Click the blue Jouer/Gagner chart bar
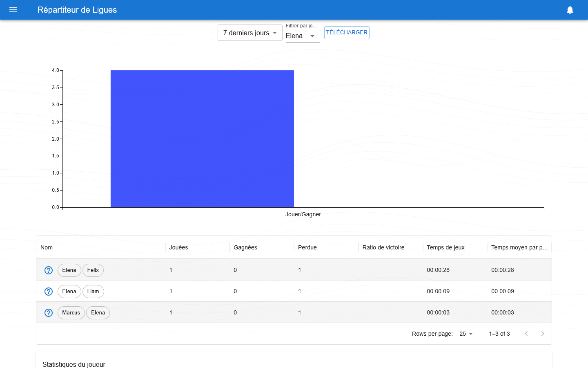This screenshot has width=588, height=368. pos(202,139)
